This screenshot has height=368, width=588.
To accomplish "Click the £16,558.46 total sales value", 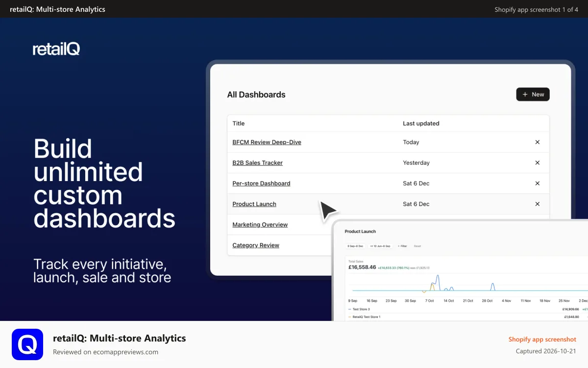I will 362,267.
